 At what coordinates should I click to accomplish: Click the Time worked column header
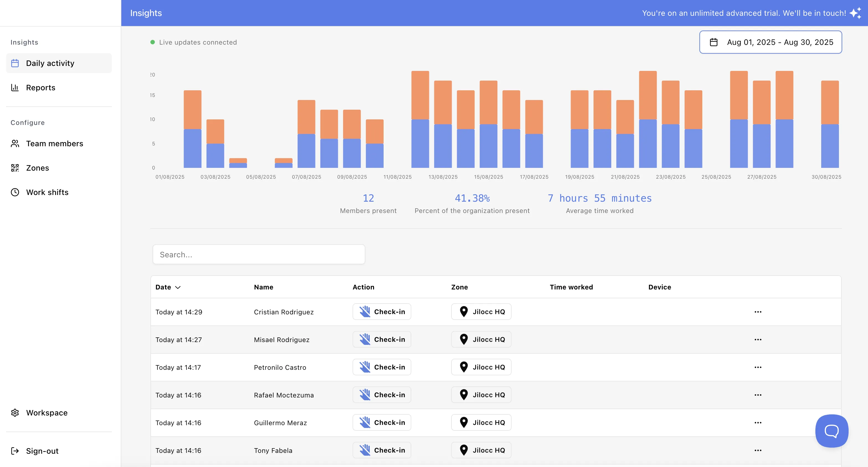pyautogui.click(x=571, y=287)
